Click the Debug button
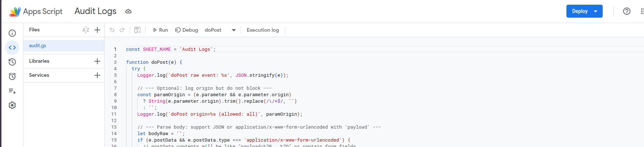The width and height of the screenshot is (644, 147). 187,30
